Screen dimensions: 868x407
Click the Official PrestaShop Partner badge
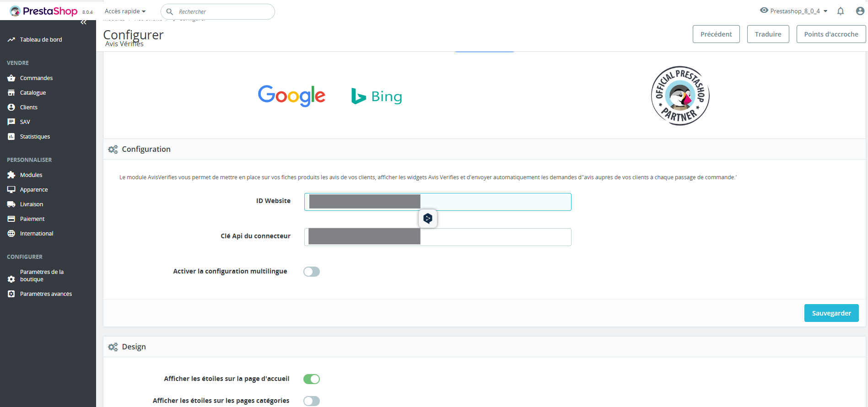(680, 96)
